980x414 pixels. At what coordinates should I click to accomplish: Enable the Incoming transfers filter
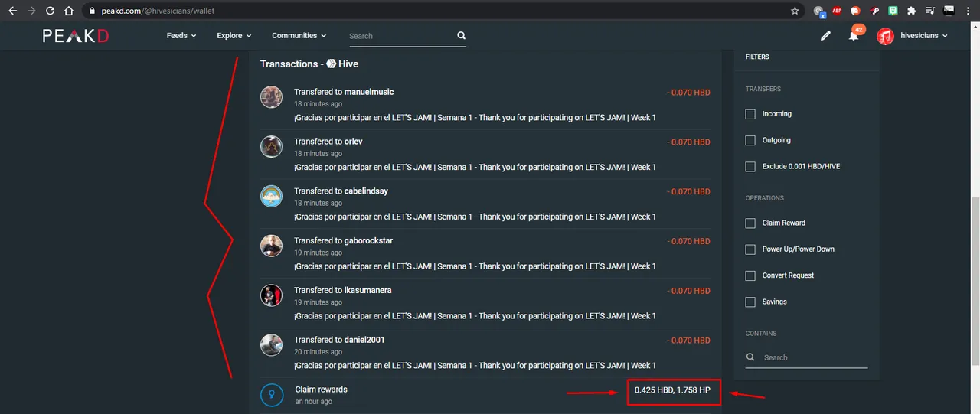(x=750, y=114)
